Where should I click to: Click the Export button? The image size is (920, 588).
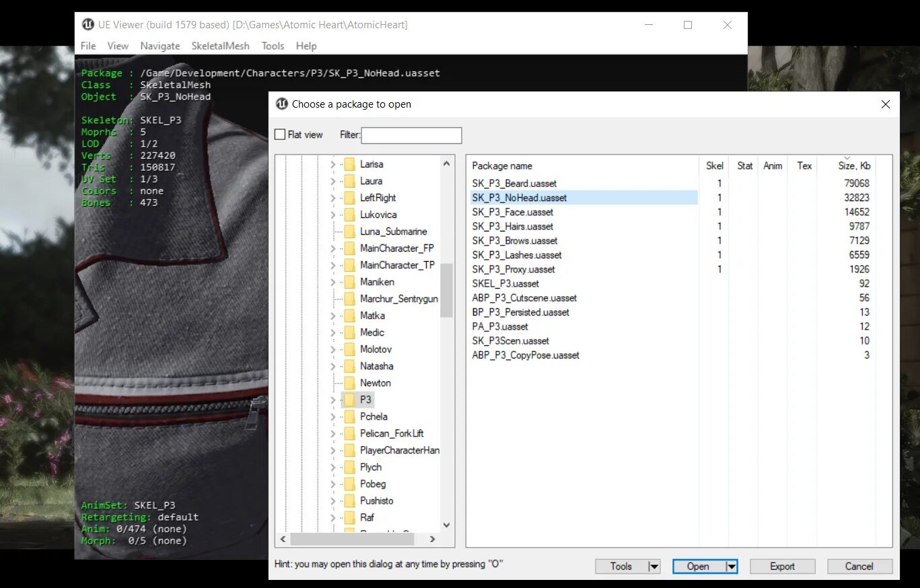tap(783, 566)
